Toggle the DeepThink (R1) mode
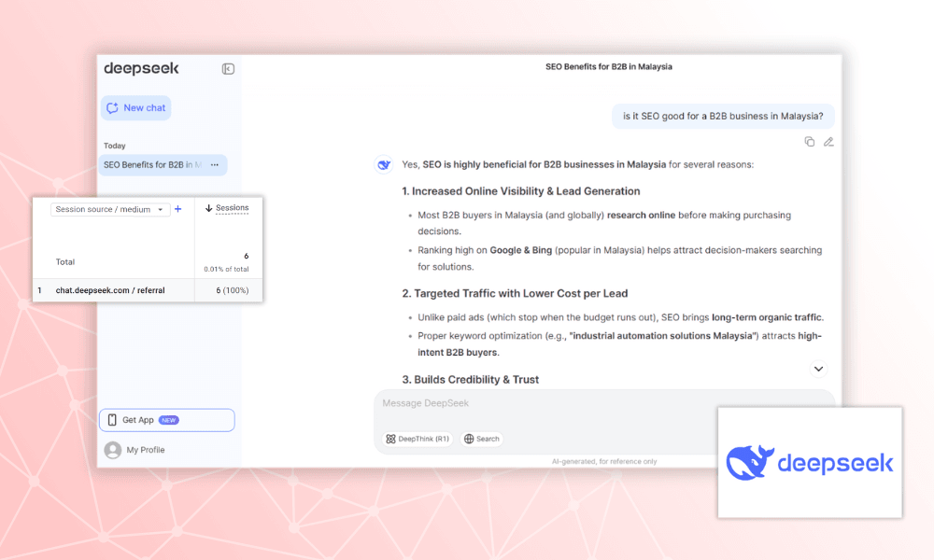Screen dimensions: 934x560 pos(417,439)
